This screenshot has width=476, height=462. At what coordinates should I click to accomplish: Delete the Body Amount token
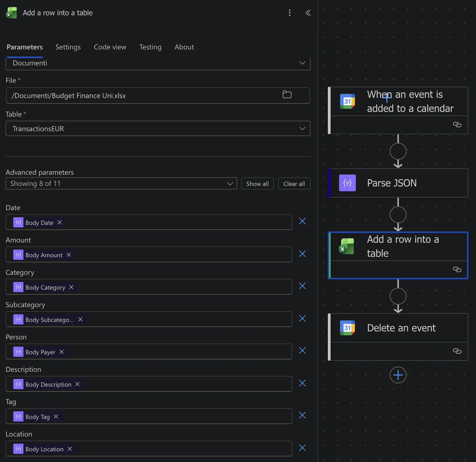[x=69, y=255]
